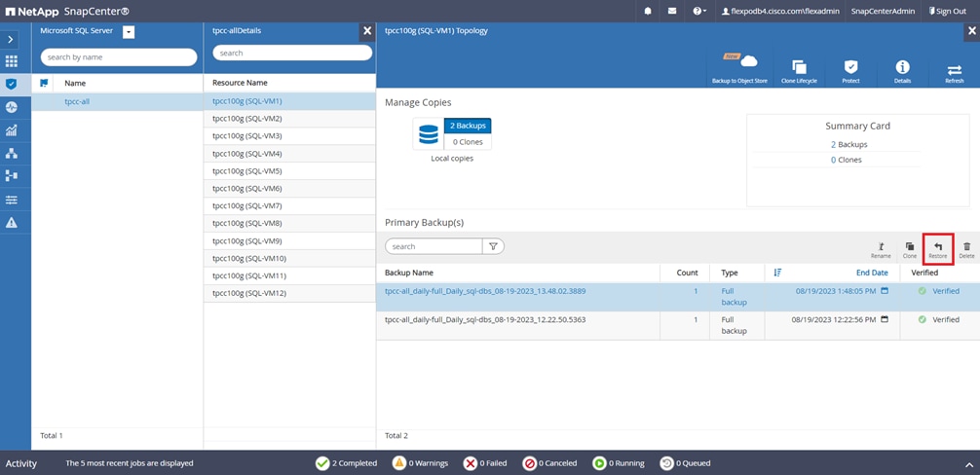Click Sign Out
Image resolution: width=980 pixels, height=475 pixels.
pos(947,12)
